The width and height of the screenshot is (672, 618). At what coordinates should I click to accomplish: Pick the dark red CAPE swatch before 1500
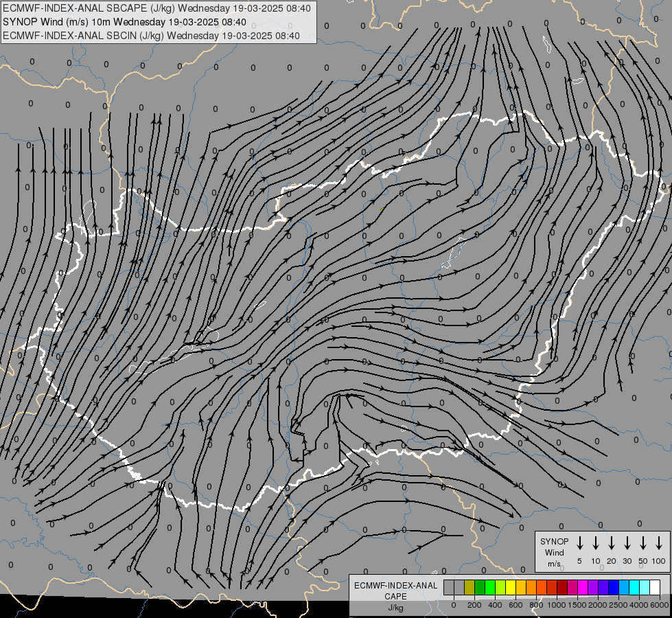pos(563,587)
